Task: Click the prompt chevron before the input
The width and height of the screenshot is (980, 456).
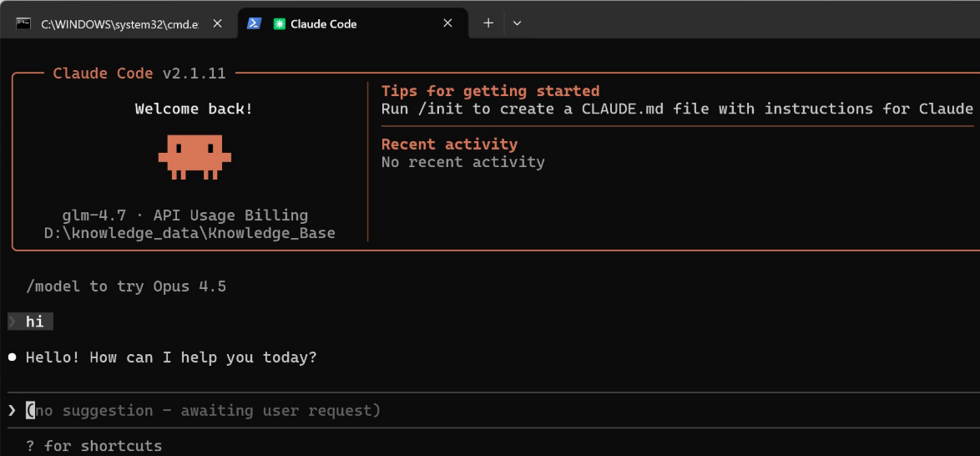Action: tap(12, 410)
